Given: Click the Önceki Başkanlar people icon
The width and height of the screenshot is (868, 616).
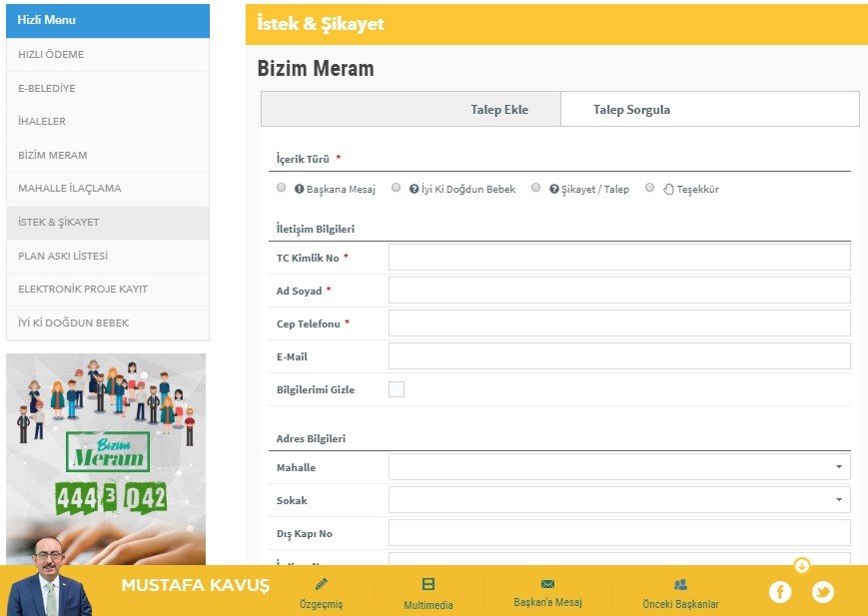Looking at the screenshot, I should (x=680, y=584).
